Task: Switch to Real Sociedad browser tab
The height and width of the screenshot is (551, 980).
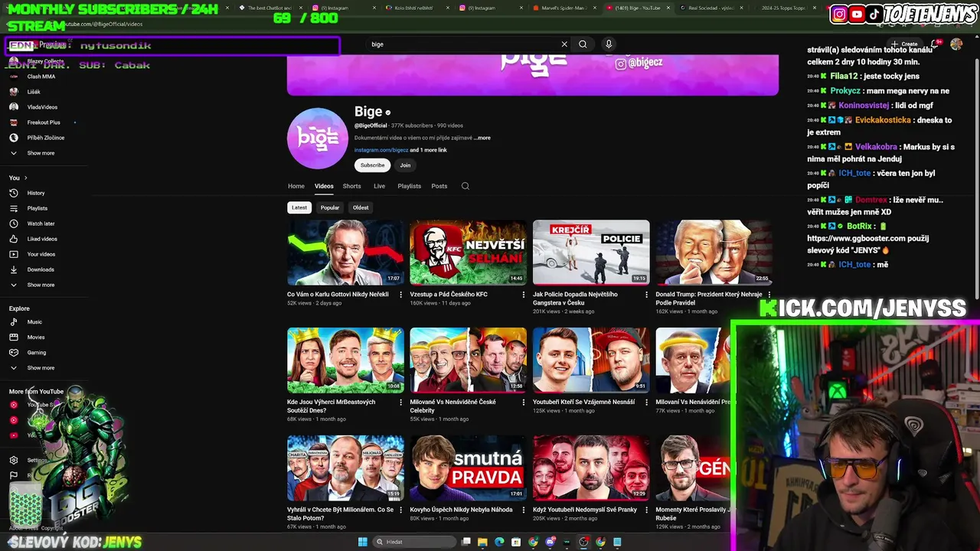Action: (711, 8)
